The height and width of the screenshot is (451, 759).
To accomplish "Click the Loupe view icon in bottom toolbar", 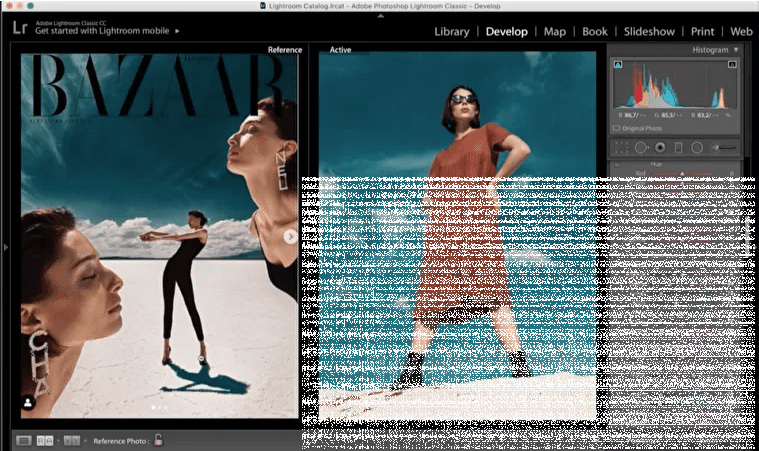I will (x=23, y=440).
